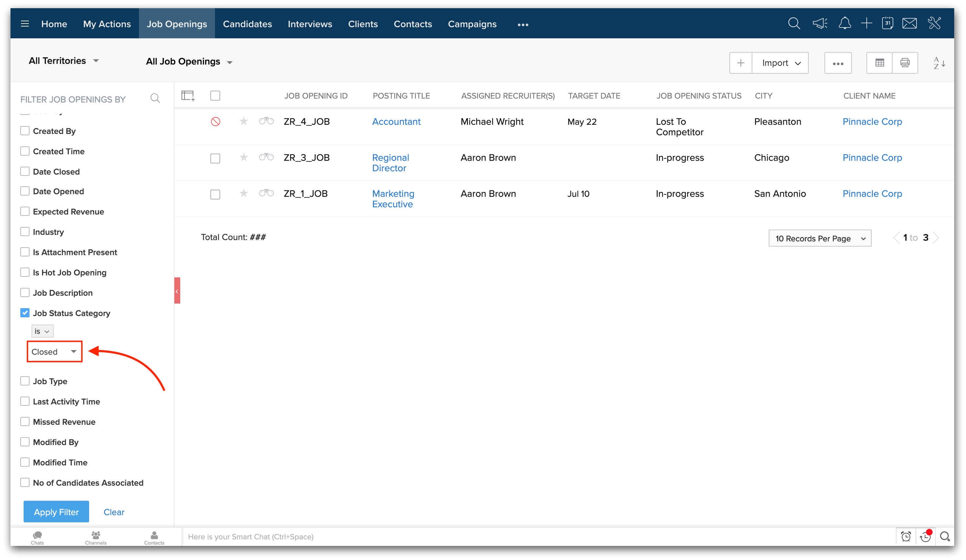Open the Interviews tab
This screenshot has width=966, height=560.
click(x=310, y=24)
